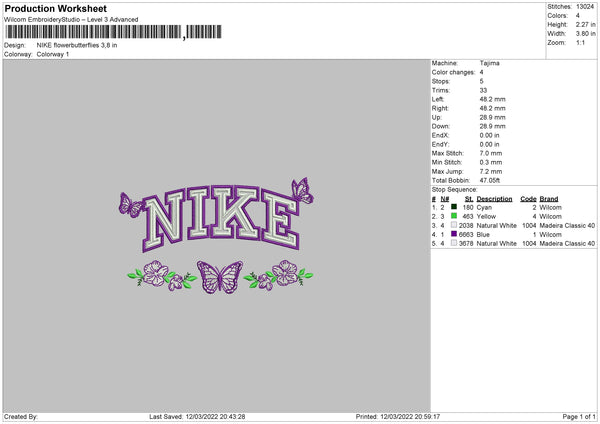Click the Max Jump value 7.2 mm
The height and width of the screenshot is (424, 600).
(x=491, y=171)
